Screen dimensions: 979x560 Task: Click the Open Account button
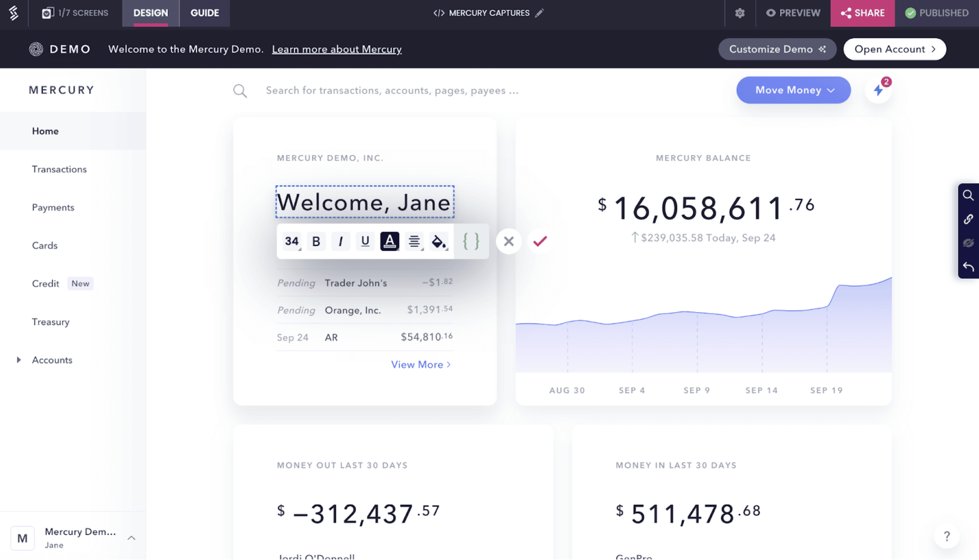895,49
